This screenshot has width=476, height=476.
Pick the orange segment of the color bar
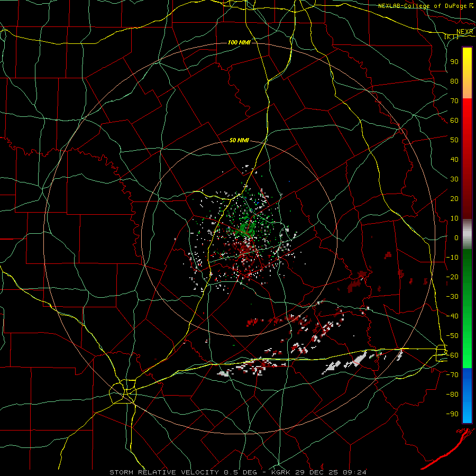click(x=467, y=89)
